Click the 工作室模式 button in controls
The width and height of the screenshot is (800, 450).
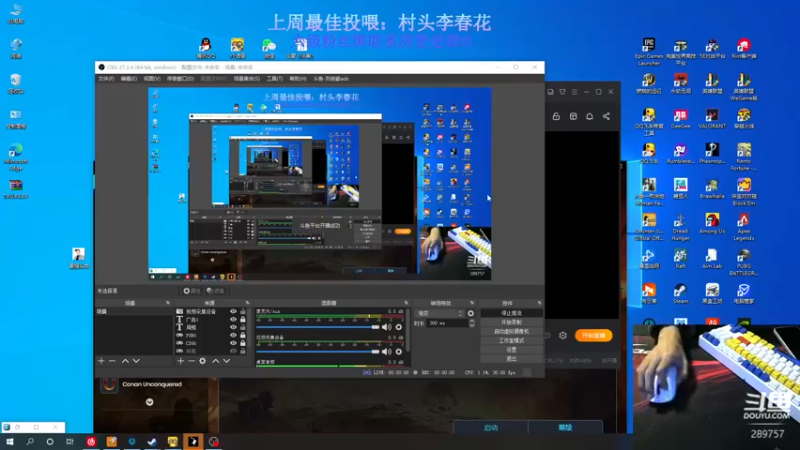[x=511, y=340]
